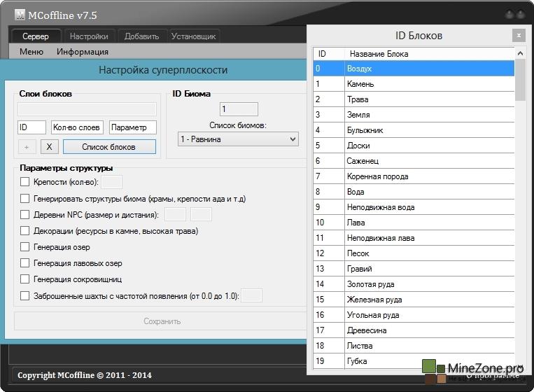The image size is (534, 392).
Task: Click the scroll up arrow in block list
Action: (x=520, y=54)
